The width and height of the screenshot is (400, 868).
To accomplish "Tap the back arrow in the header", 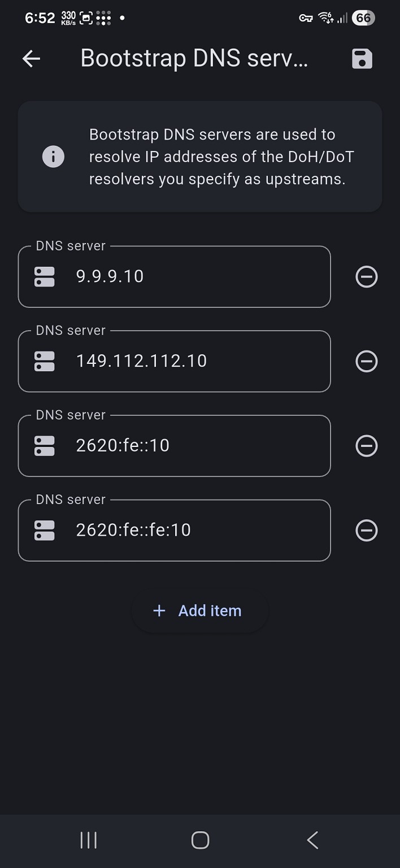I will tap(31, 59).
